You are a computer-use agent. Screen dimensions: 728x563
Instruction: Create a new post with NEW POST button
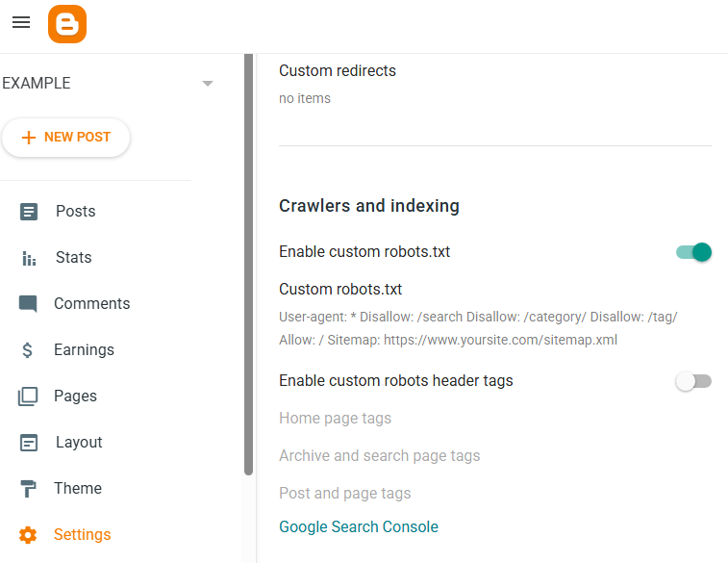[66, 137]
